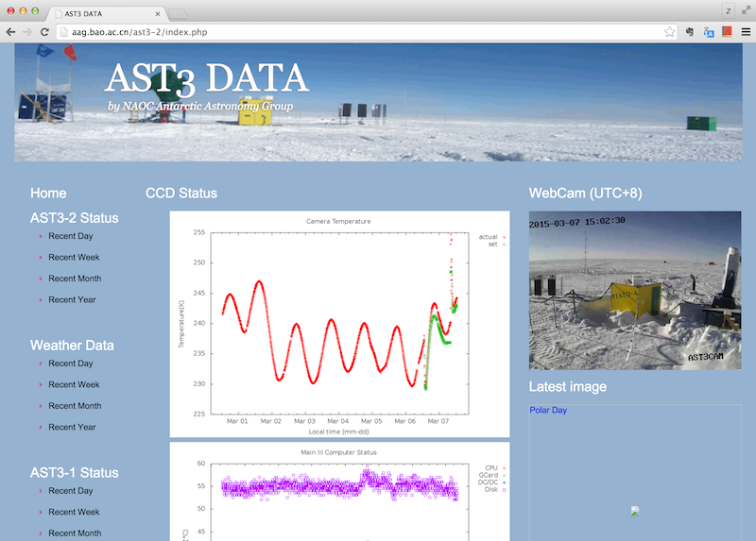
Task: Click the Google Translate extension icon
Action: pos(708,31)
